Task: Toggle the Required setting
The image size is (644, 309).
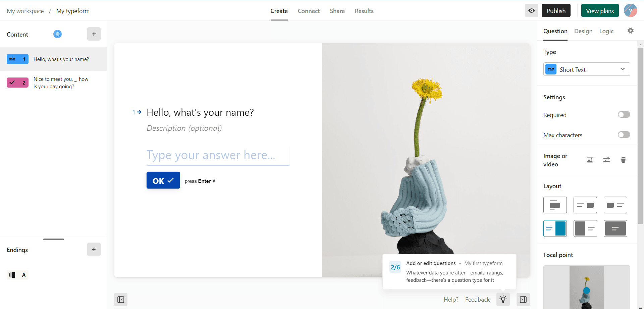Action: coord(624,115)
